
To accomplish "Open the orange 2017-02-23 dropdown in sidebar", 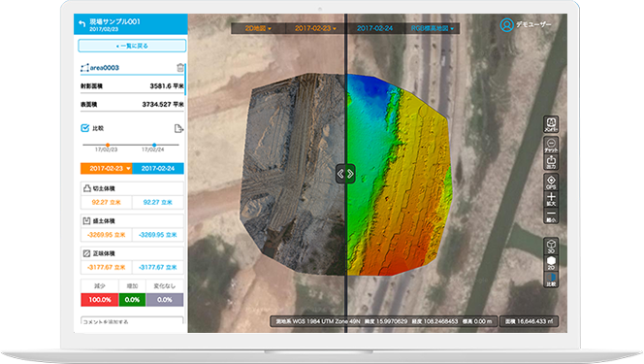I will 107,169.
